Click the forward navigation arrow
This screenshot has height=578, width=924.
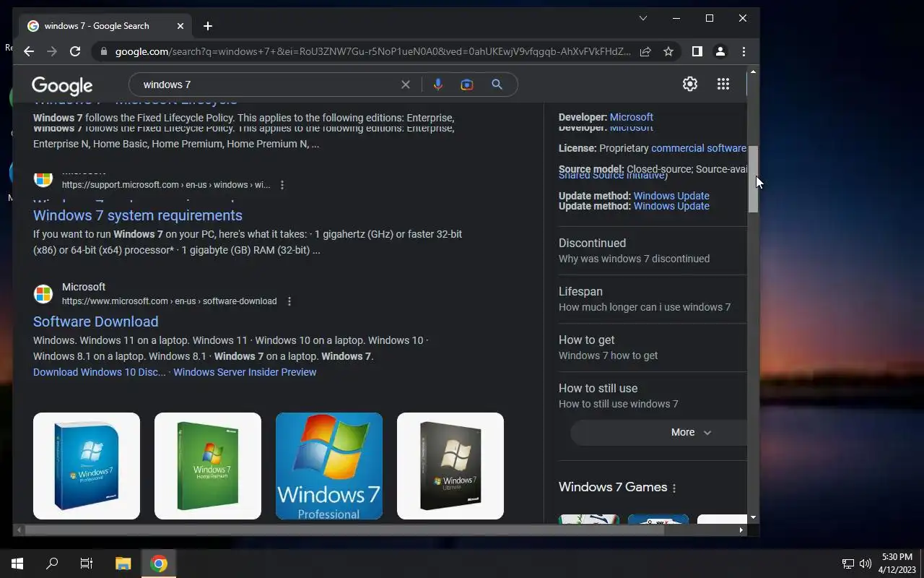pos(52,51)
